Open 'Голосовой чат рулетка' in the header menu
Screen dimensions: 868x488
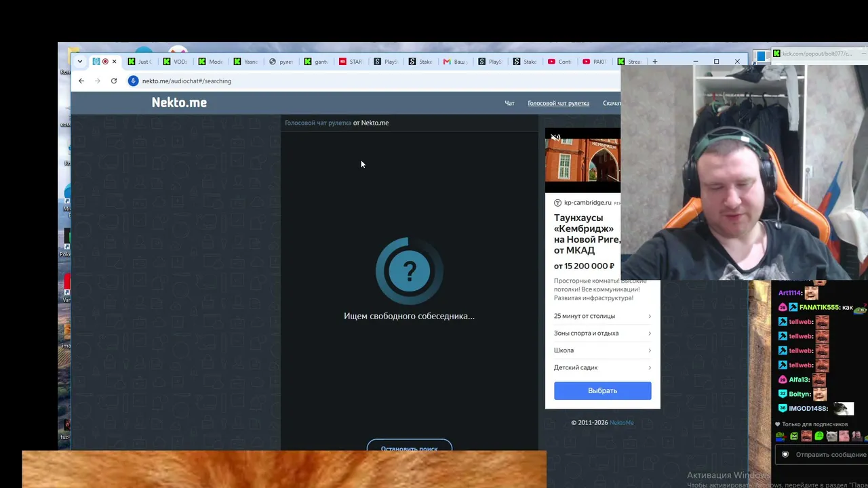click(558, 103)
